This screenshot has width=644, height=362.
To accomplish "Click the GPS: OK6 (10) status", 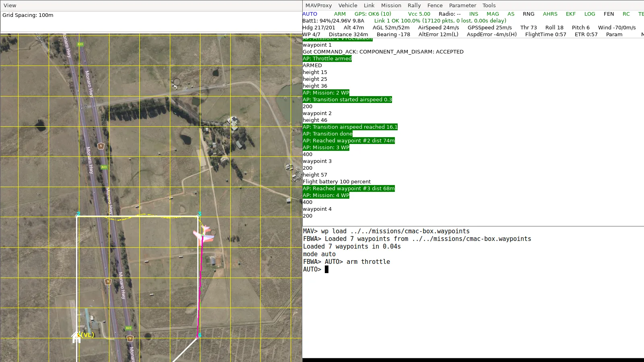I will click(x=373, y=14).
